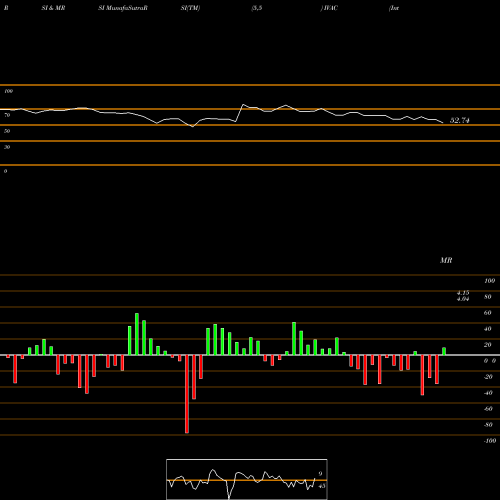
Task: Click the '-100' label on MR axis
Action: click(490, 441)
